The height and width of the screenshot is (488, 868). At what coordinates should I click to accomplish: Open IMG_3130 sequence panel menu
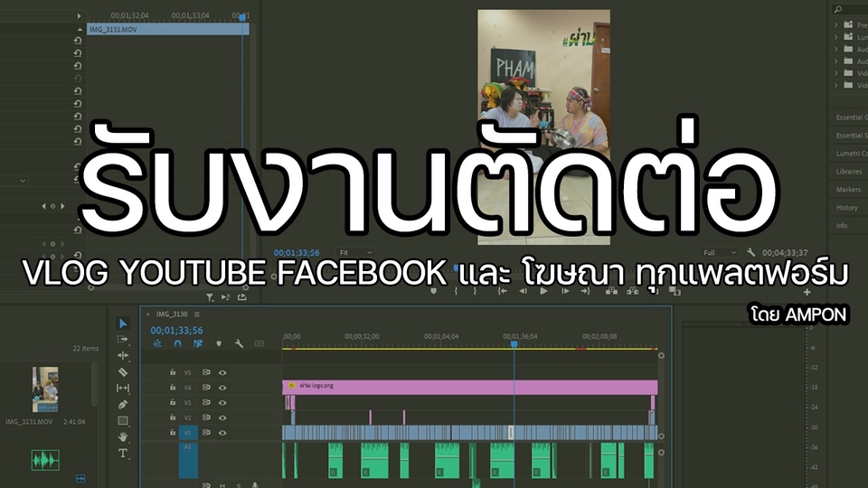coord(196,314)
